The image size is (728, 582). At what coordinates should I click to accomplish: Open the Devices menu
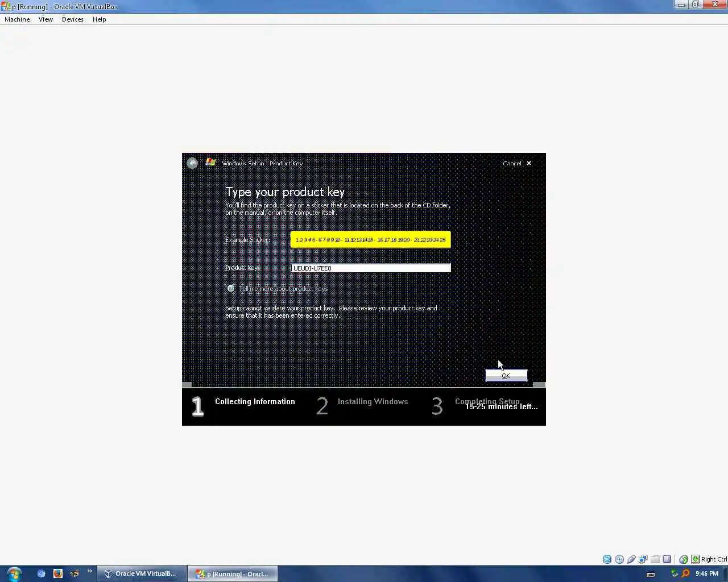[x=73, y=19]
